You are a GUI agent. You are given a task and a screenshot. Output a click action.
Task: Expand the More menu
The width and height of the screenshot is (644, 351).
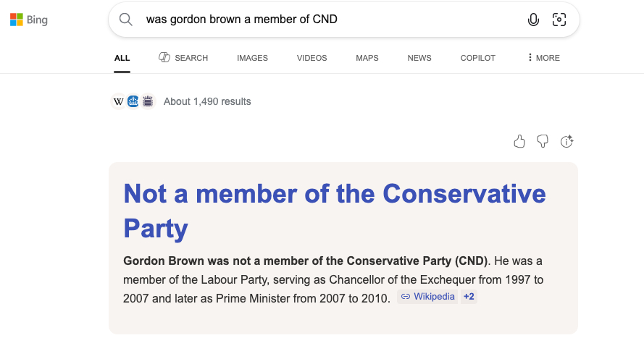click(x=543, y=58)
